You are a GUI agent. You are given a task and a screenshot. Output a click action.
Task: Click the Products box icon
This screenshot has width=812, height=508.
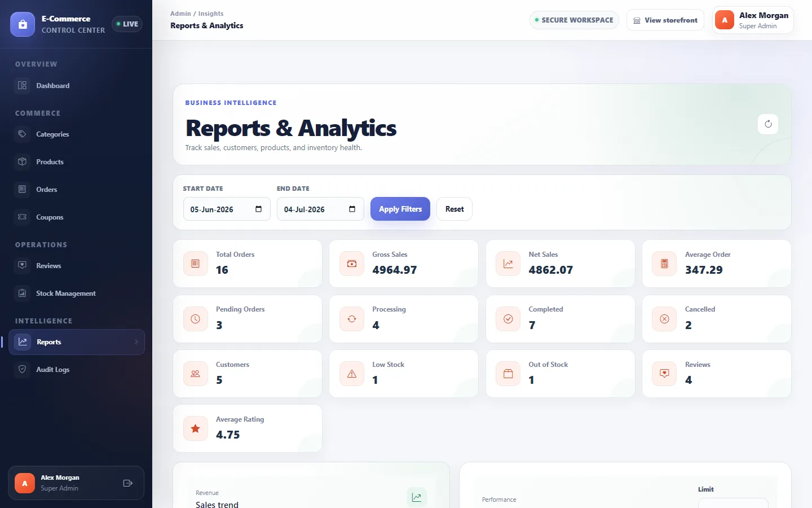pyautogui.click(x=23, y=161)
